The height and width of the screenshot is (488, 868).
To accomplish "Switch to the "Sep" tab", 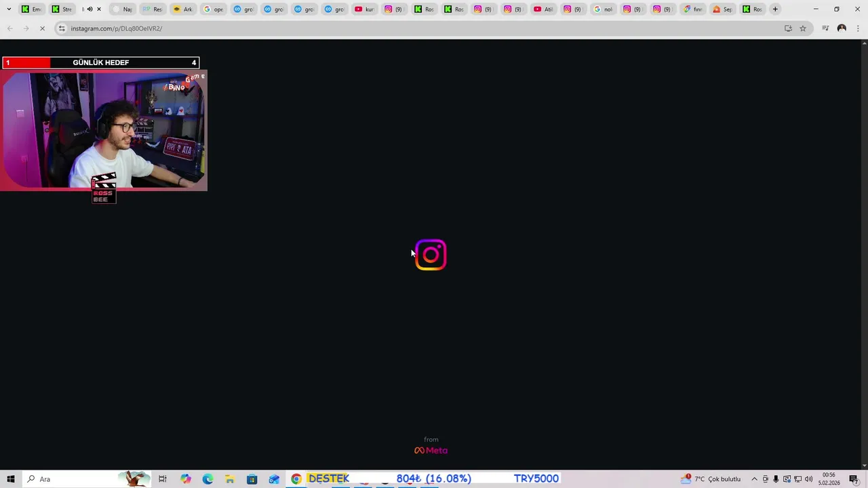I will coord(722,9).
